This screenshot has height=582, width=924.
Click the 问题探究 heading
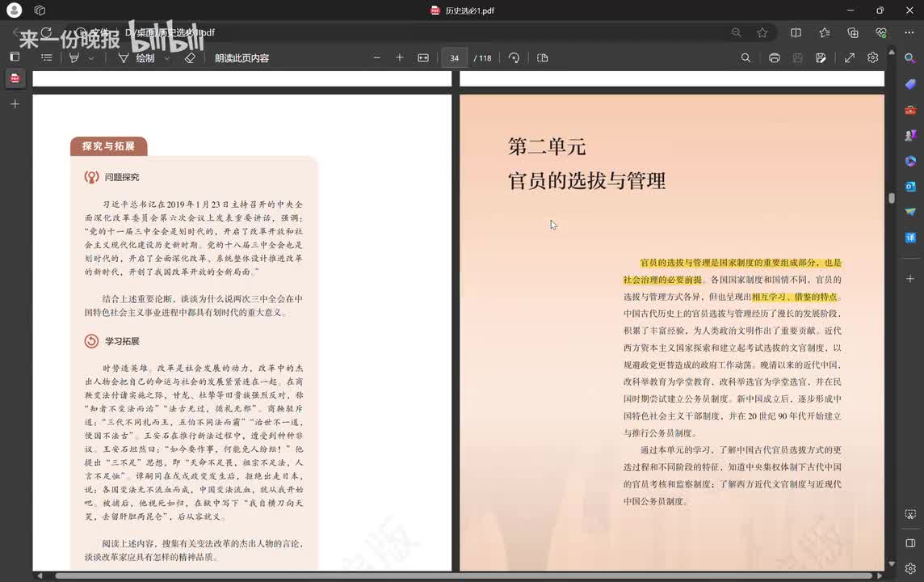click(122, 177)
